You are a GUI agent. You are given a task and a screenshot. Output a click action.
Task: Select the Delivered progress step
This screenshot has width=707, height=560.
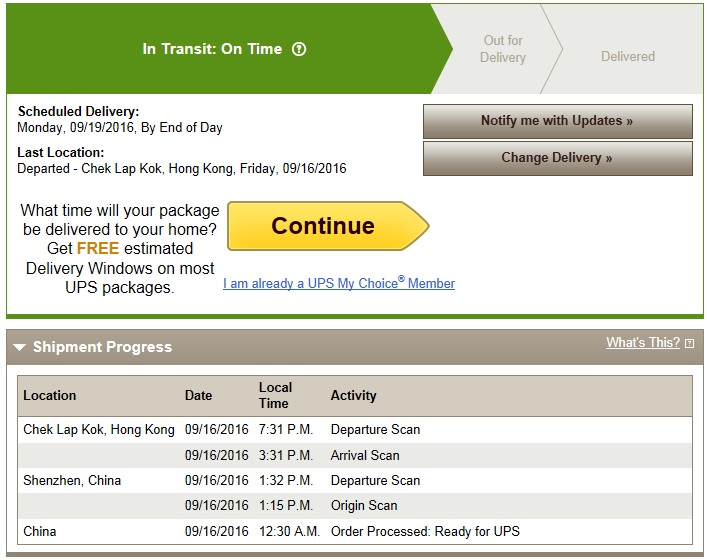click(628, 56)
